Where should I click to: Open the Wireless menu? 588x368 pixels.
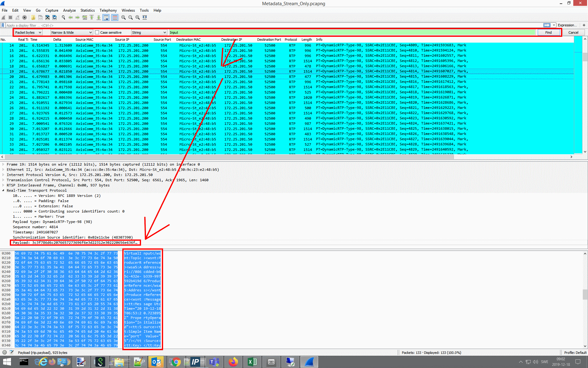coord(128,10)
